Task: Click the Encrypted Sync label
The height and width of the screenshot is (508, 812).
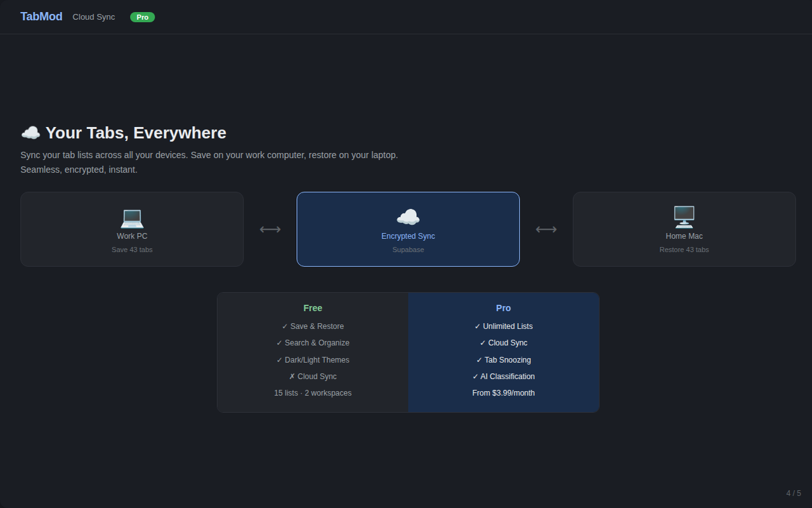Action: point(408,236)
